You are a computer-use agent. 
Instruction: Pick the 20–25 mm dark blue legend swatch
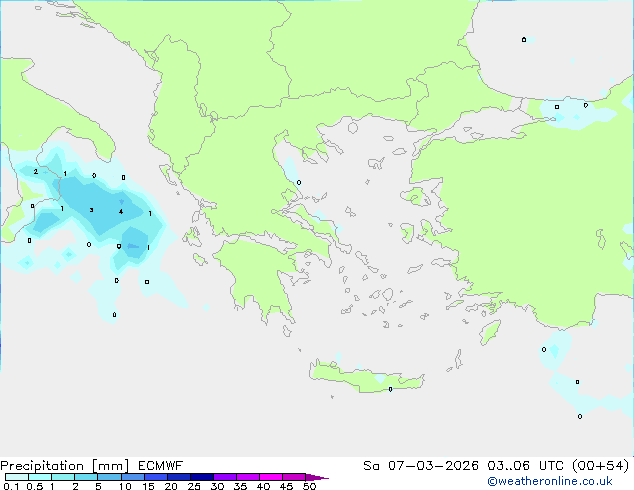pyautogui.click(x=179, y=477)
